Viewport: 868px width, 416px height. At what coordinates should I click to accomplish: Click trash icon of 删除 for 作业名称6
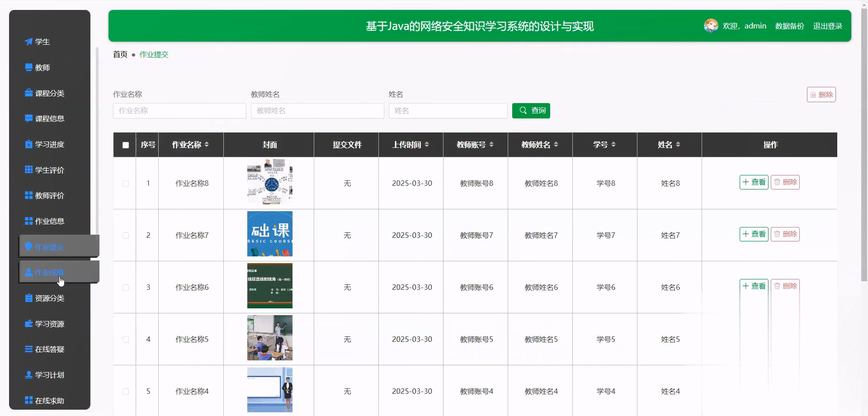coord(777,286)
